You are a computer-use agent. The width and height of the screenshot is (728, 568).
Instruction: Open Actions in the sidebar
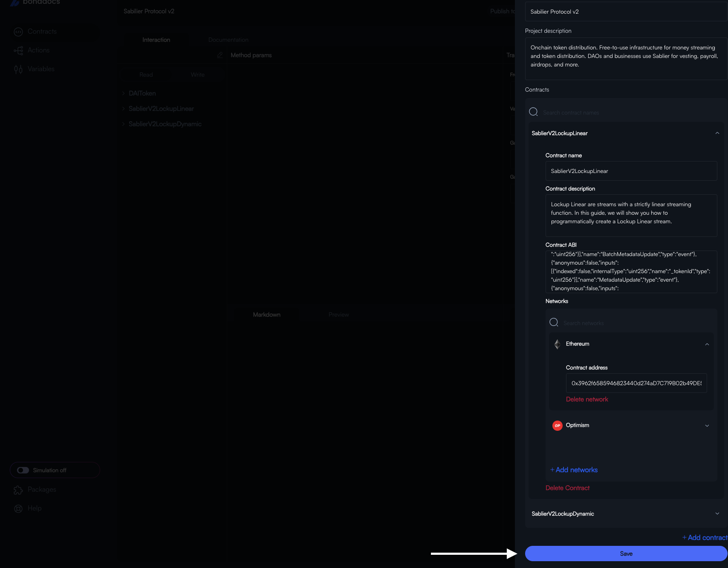pyautogui.click(x=38, y=50)
